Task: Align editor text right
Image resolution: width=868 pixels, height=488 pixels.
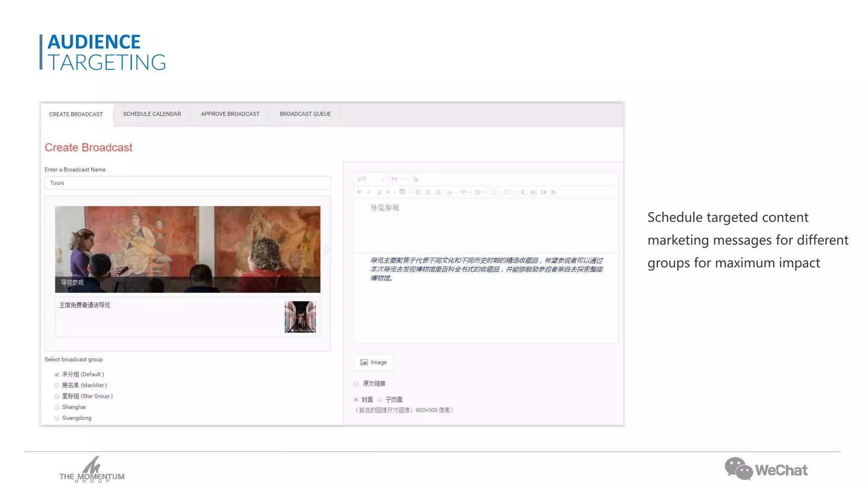Action: 438,192
